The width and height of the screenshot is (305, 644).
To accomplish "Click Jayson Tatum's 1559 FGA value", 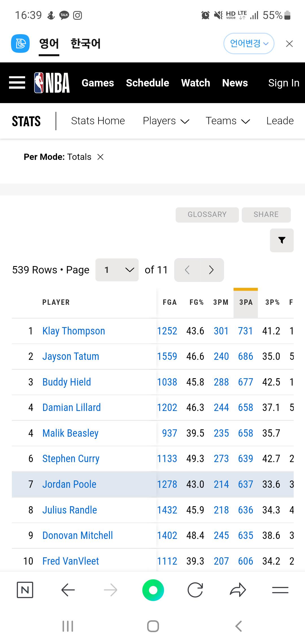I will [167, 356].
